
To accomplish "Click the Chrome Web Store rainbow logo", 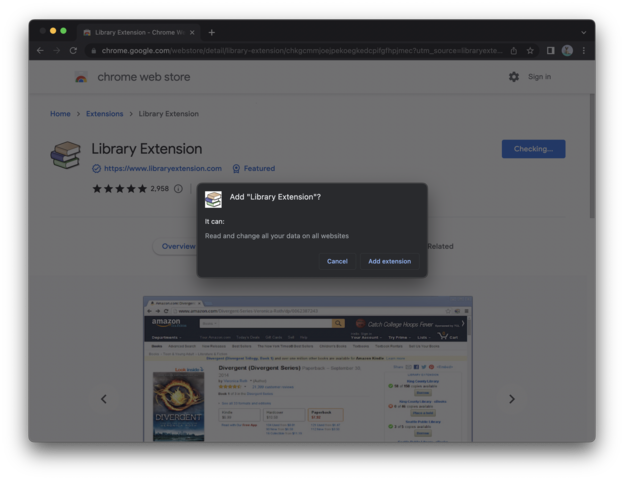I will (81, 77).
